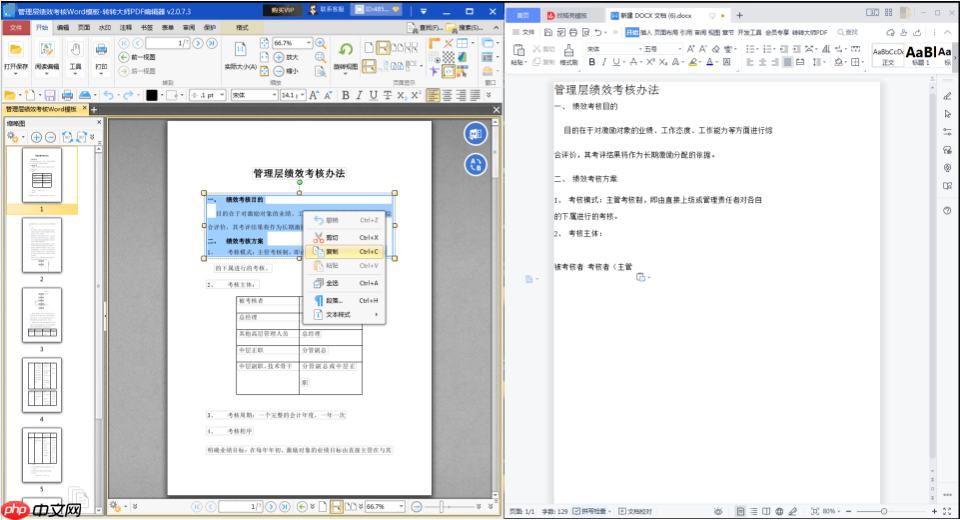The image size is (960, 520).
Task: Switch to the 水印 ribbon tab
Action: tap(105, 28)
